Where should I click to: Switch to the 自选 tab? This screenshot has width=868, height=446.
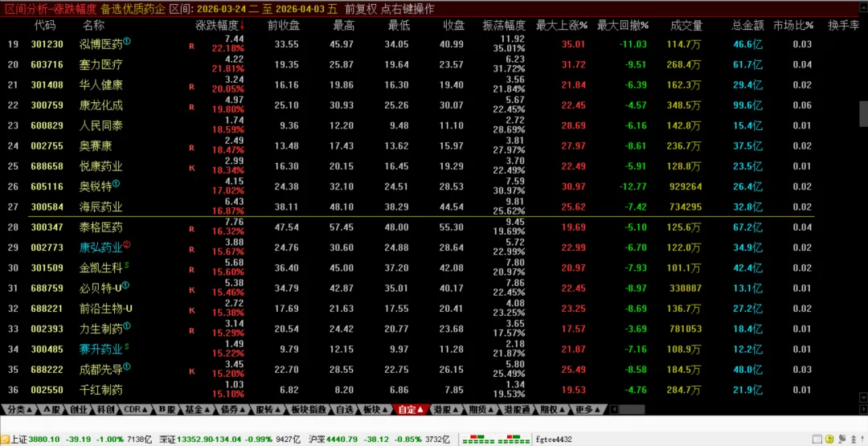(x=344, y=410)
